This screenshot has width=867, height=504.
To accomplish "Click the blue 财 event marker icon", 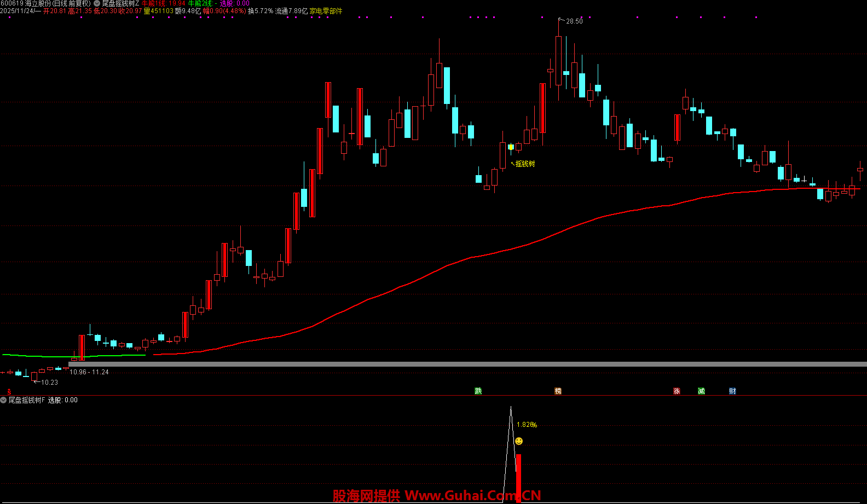I will [732, 391].
